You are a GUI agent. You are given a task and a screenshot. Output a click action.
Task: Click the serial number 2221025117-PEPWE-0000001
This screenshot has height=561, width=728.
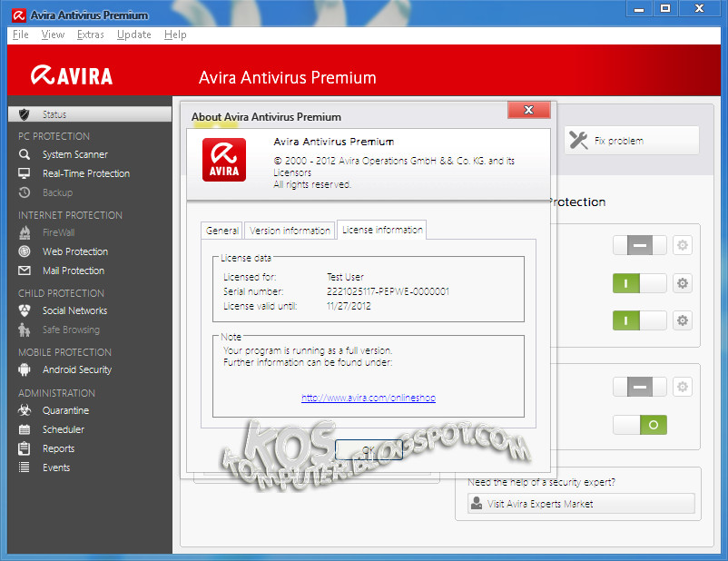tap(388, 291)
